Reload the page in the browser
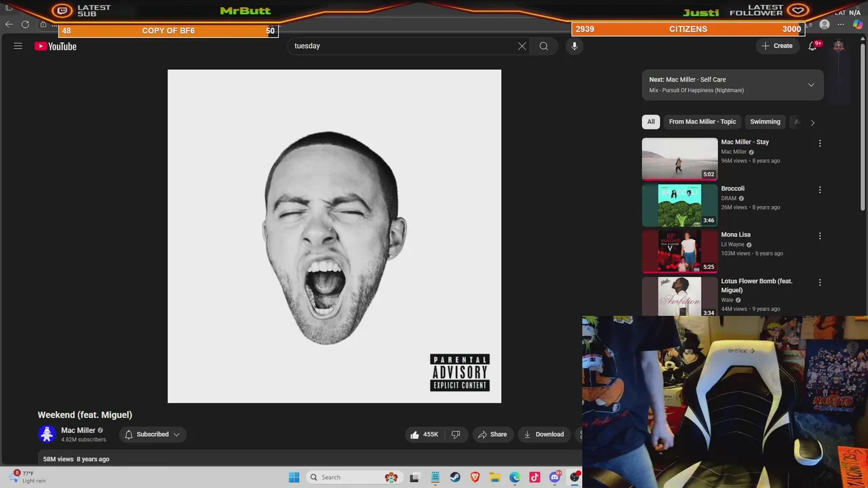868x488 pixels. (x=25, y=24)
